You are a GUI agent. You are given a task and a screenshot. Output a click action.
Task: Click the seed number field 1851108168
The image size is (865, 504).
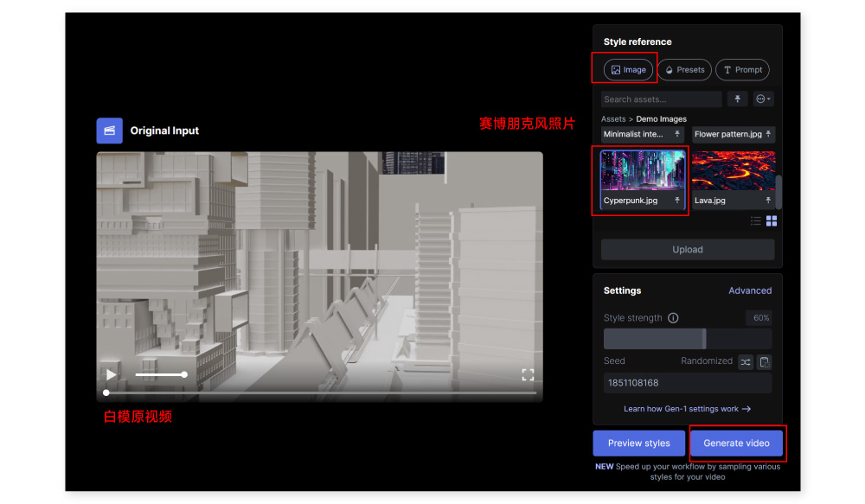tap(688, 383)
